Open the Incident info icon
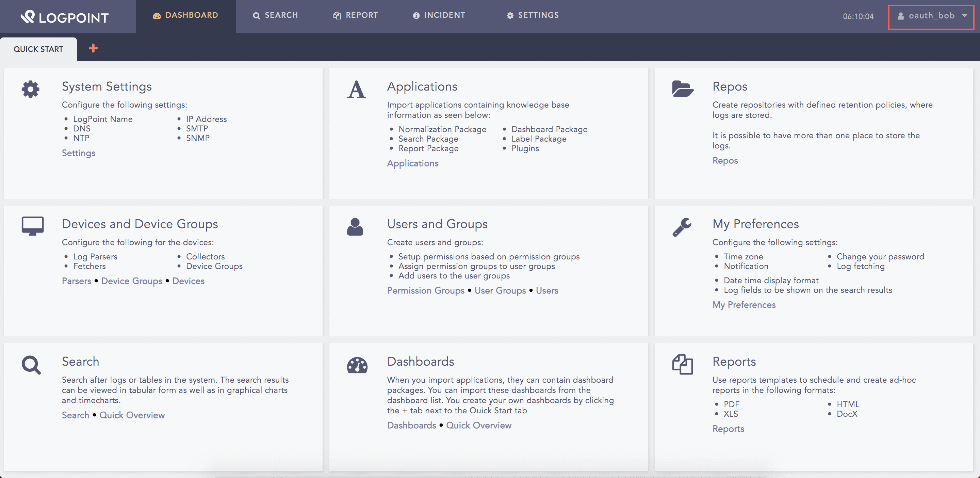This screenshot has width=980, height=478. point(416,16)
